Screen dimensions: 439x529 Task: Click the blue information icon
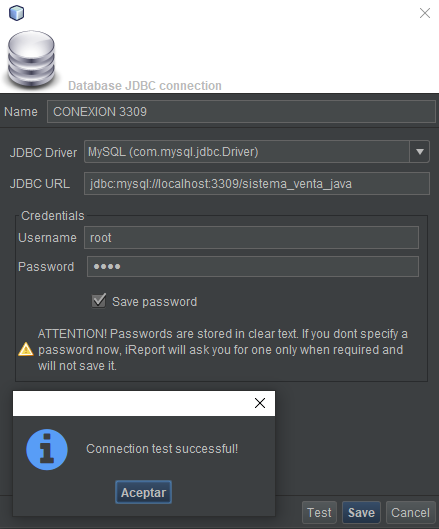[47, 449]
